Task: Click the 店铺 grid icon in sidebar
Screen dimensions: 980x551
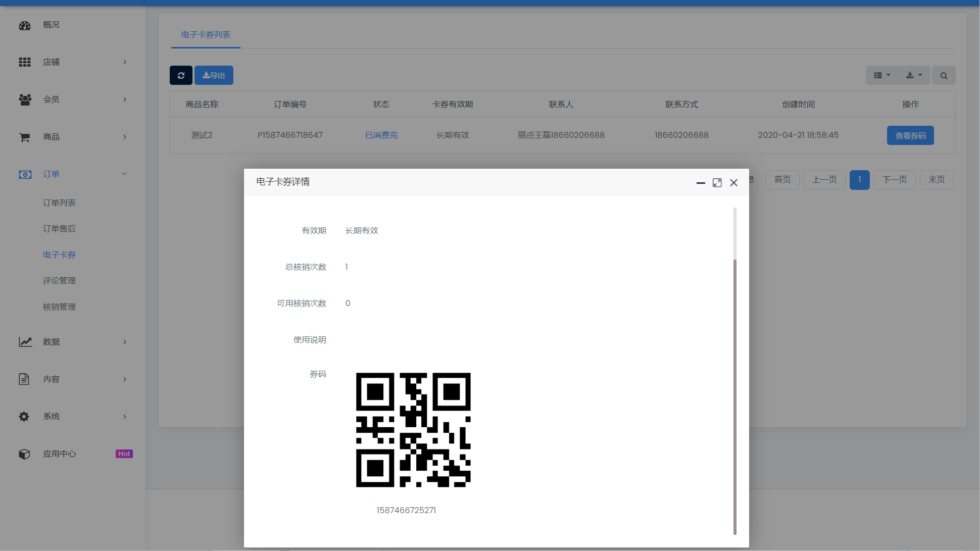Action: 25,62
